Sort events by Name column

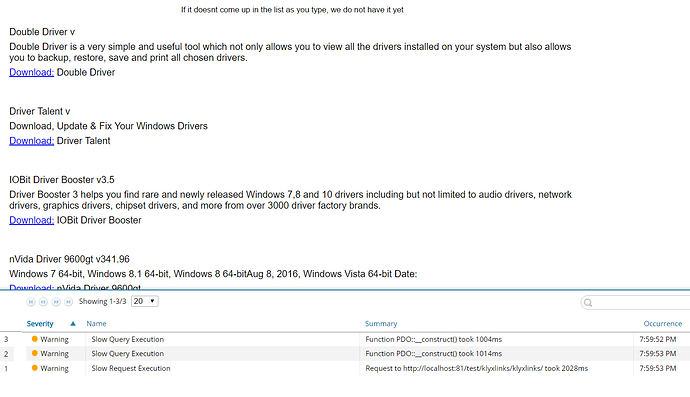click(96, 323)
